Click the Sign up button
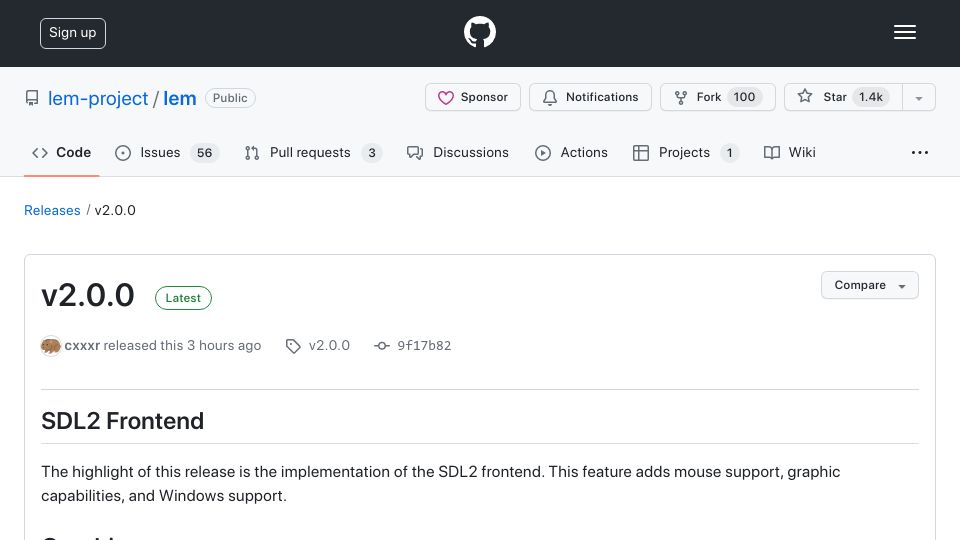 click(x=73, y=33)
